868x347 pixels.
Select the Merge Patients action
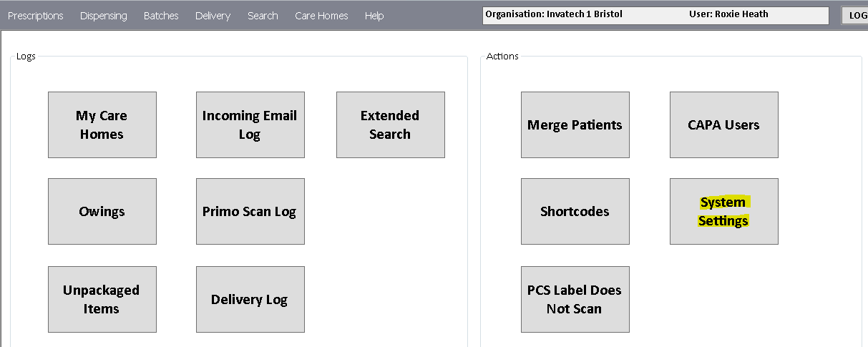575,124
